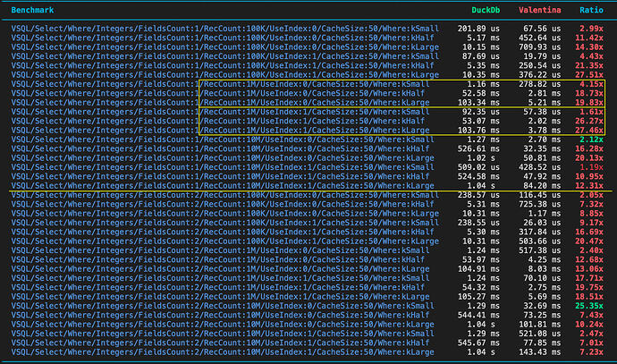Click the DuckDb column header
This screenshot has height=364, width=617.
tap(486, 10)
